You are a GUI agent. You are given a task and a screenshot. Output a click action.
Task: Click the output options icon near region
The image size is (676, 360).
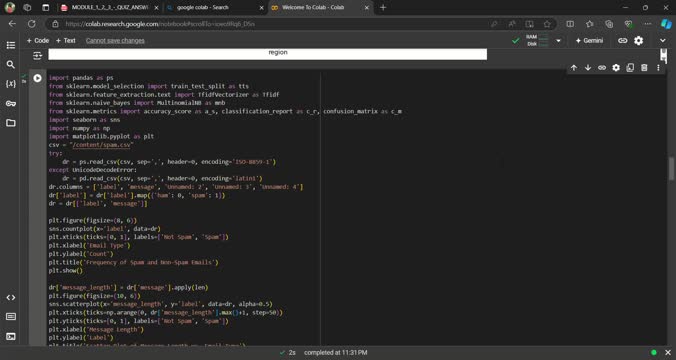[x=38, y=55]
